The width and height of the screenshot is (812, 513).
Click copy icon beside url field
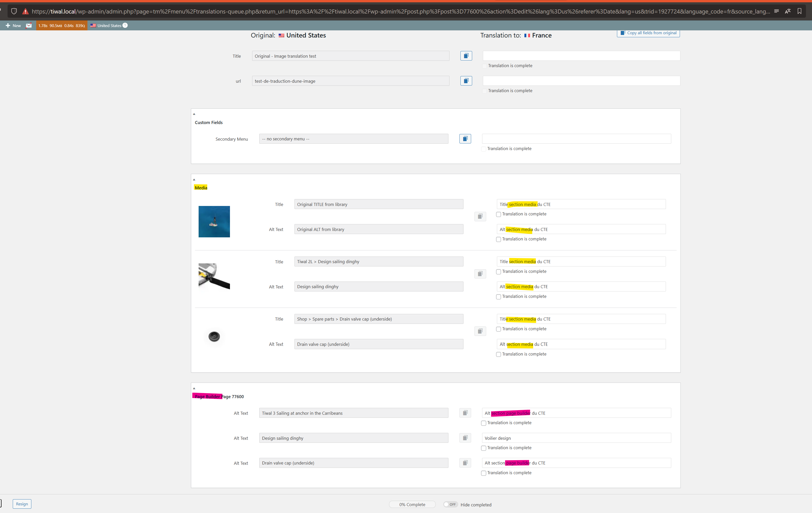466,81
